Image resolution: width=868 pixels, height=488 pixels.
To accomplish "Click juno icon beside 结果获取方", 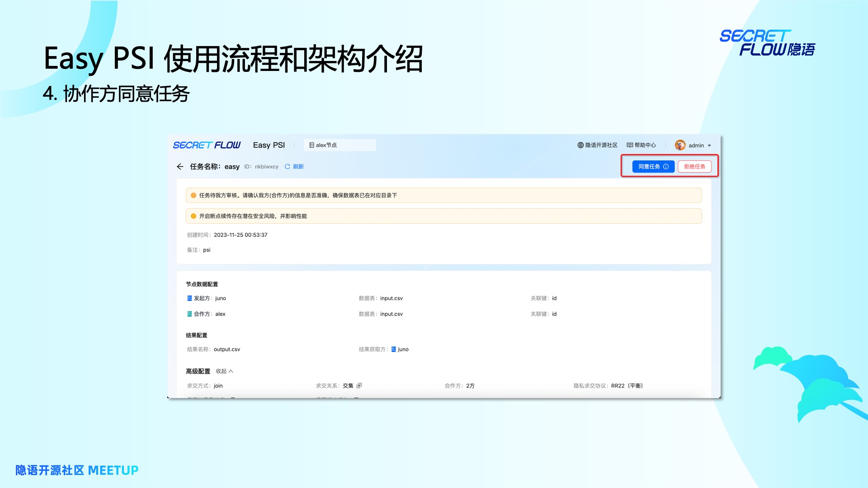I will [x=394, y=349].
